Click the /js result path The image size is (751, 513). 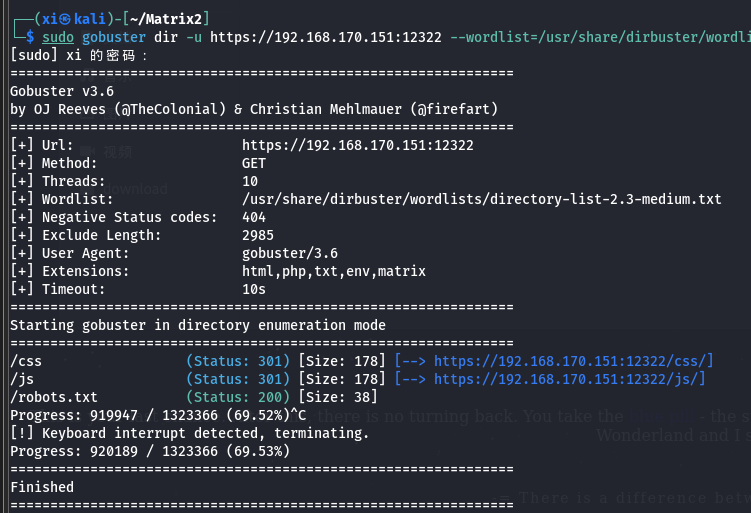(22, 379)
